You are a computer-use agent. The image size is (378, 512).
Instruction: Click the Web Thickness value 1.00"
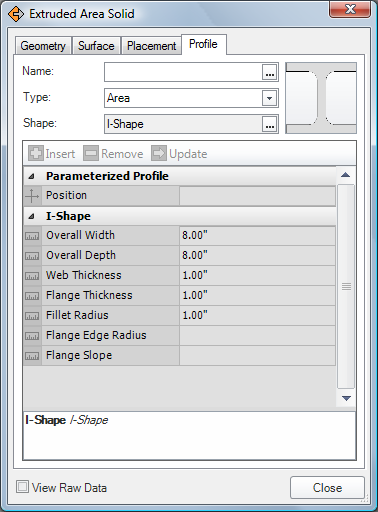(x=257, y=276)
